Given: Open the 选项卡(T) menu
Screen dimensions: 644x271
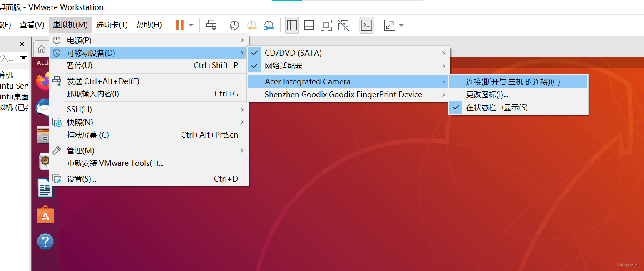Looking at the screenshot, I should point(112,25).
